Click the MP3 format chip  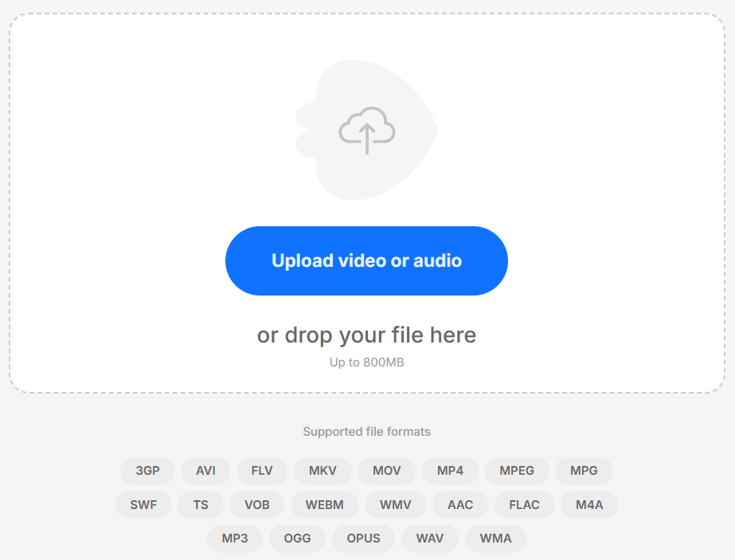tap(235, 538)
